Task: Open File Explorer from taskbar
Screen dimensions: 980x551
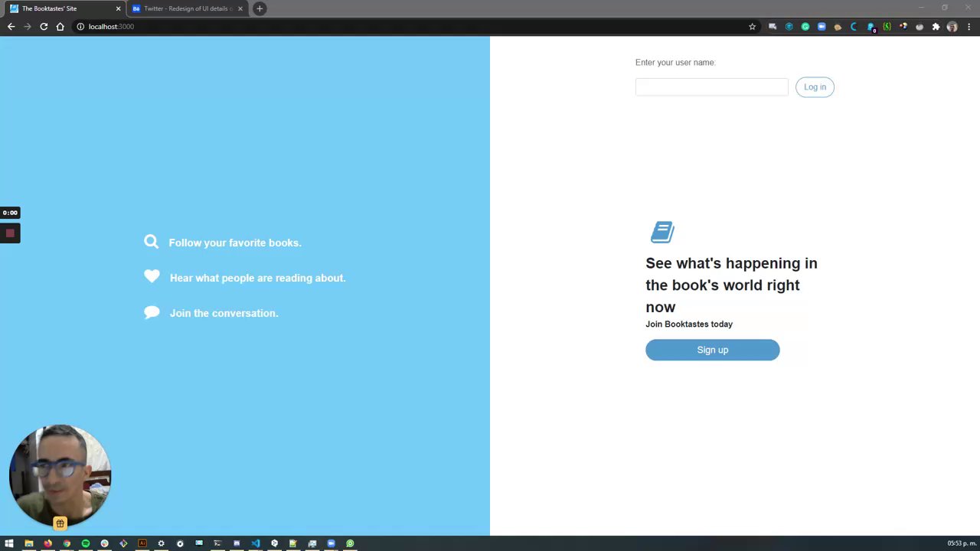Action: click(29, 543)
